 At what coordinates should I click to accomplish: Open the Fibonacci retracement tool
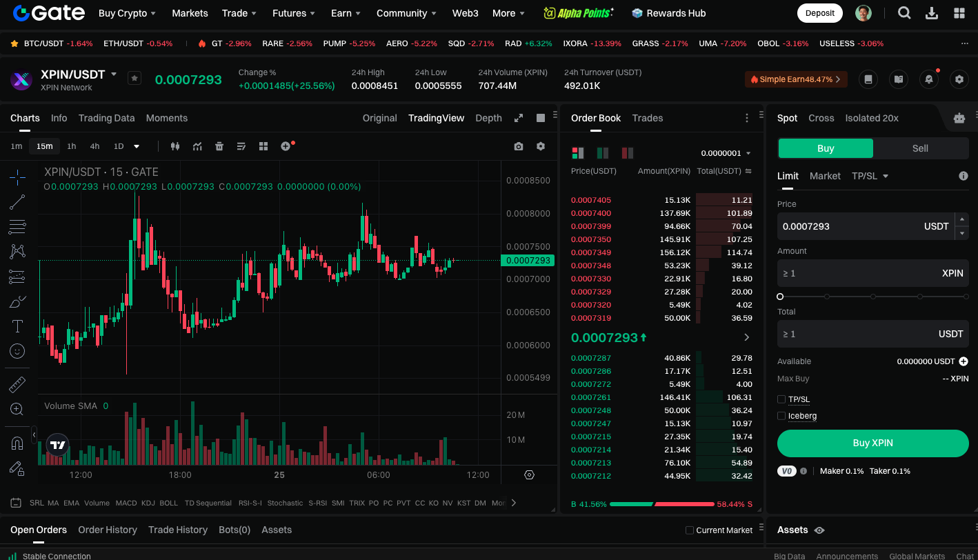click(x=17, y=227)
